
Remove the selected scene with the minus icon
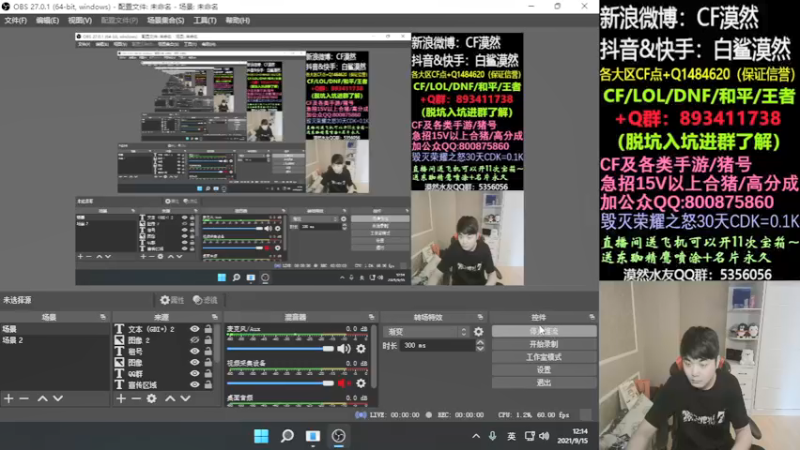(x=24, y=398)
